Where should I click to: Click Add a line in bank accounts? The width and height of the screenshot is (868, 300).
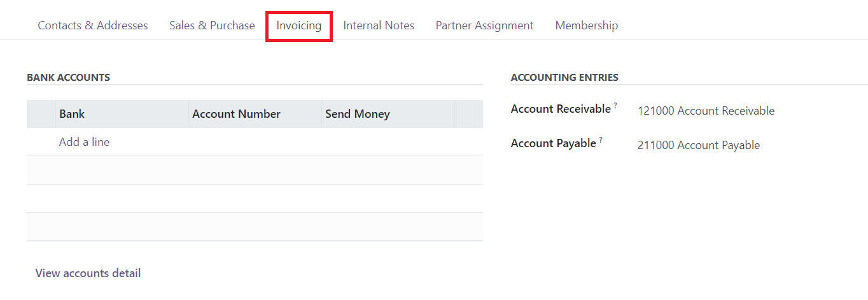point(84,142)
